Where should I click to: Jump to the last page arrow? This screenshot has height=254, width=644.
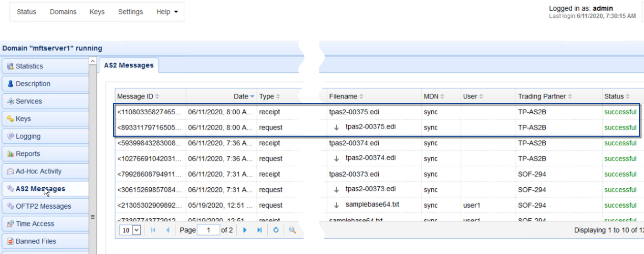point(260,230)
